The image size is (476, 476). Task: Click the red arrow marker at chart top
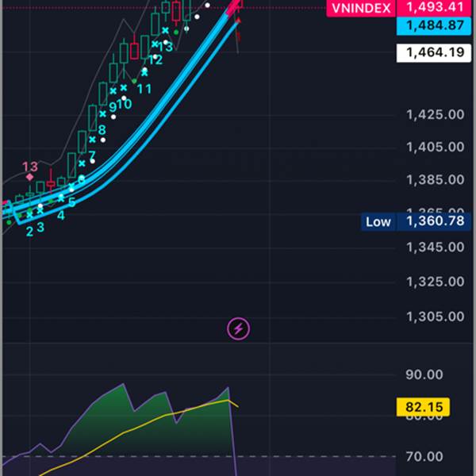pyautogui.click(x=238, y=21)
